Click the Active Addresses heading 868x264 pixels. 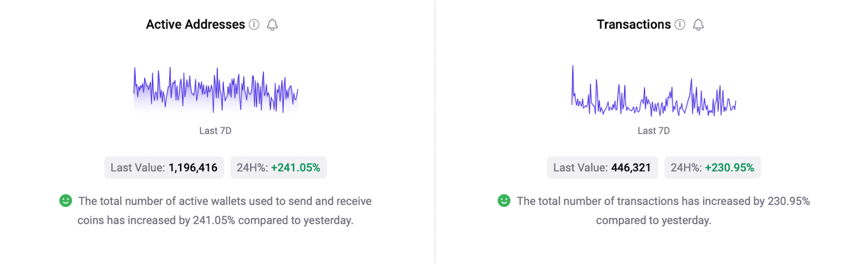195,24
